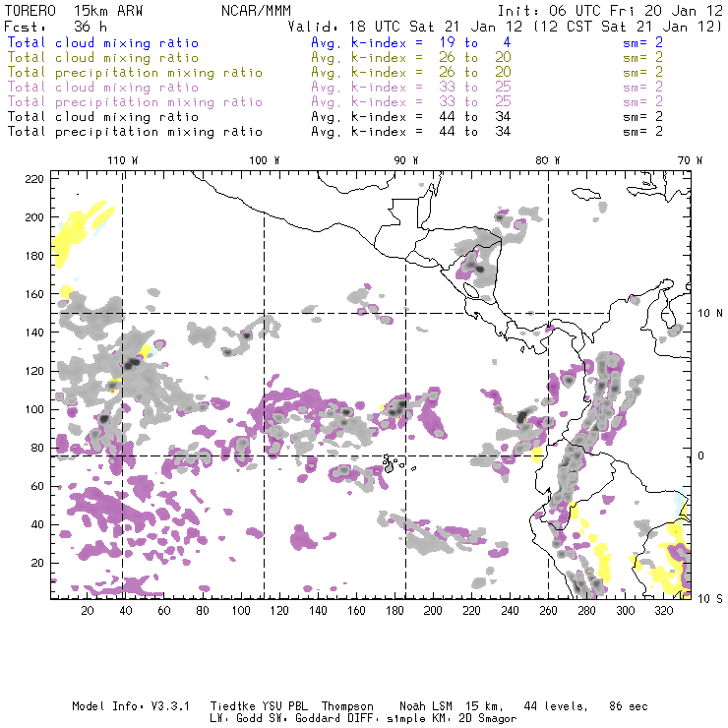Click the Noah LSM 15 km text
This screenshot has width=728, height=728.
(452, 706)
